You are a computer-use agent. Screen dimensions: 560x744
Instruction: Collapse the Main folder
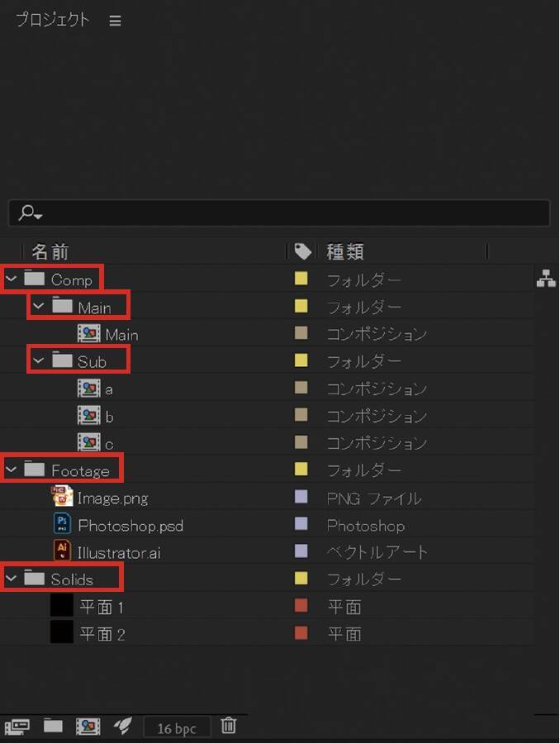(x=39, y=307)
